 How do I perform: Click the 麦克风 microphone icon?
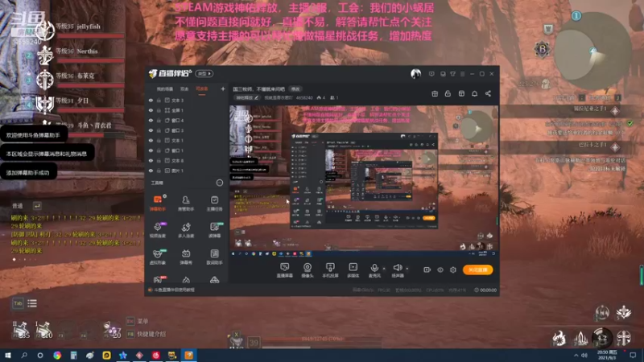point(374,268)
